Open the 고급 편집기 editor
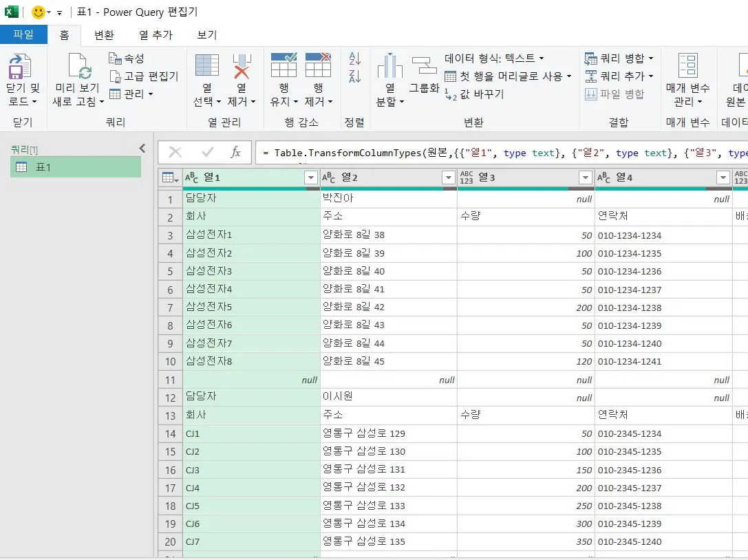Viewport: 748px width, 560px height. [x=144, y=76]
